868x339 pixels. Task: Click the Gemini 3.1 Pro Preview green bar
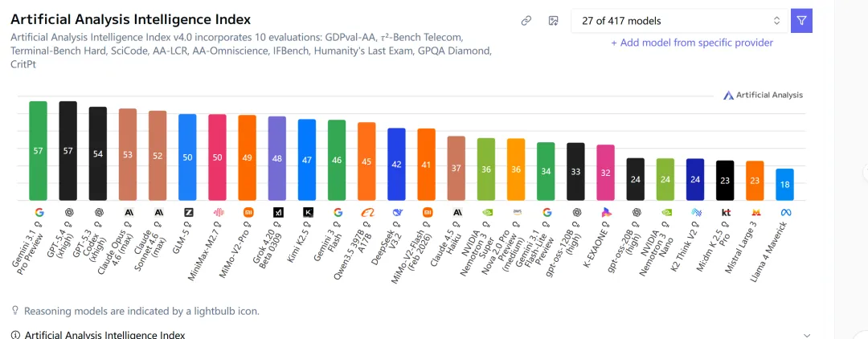[38, 151]
